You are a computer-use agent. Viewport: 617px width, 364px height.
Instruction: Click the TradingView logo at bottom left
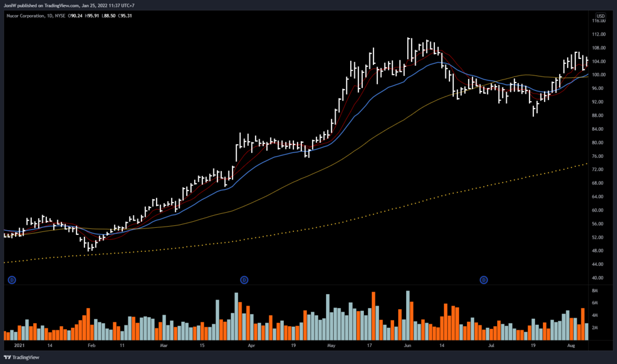point(20,356)
